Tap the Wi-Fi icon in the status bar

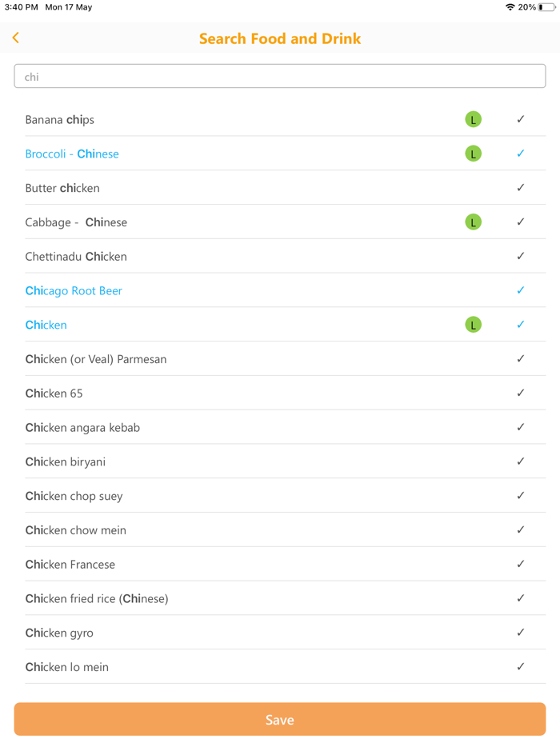[510, 8]
